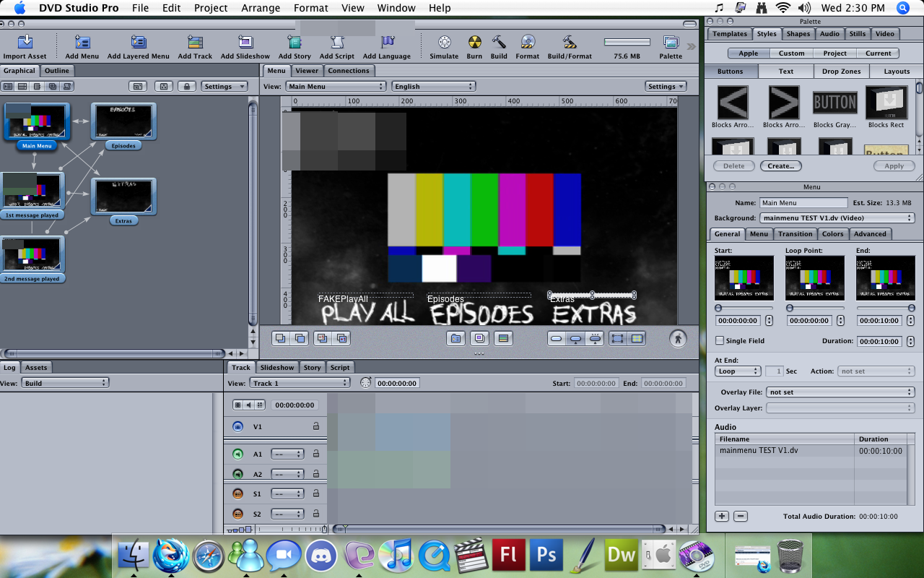Toggle the V1 video stream button

click(x=237, y=426)
